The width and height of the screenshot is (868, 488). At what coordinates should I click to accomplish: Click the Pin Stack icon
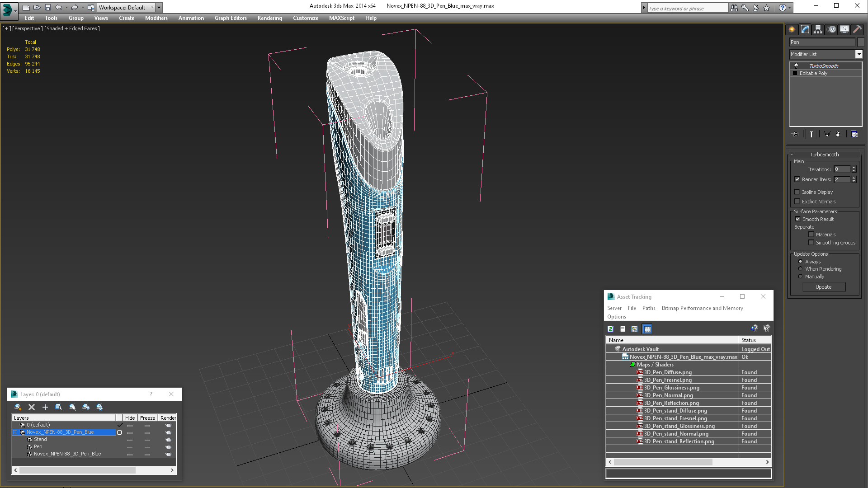[796, 134]
